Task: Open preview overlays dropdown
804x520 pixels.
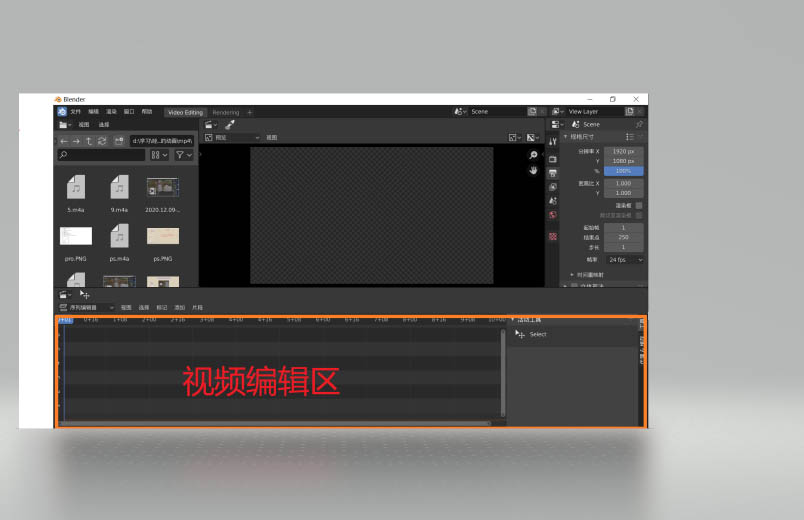Action: (x=533, y=137)
